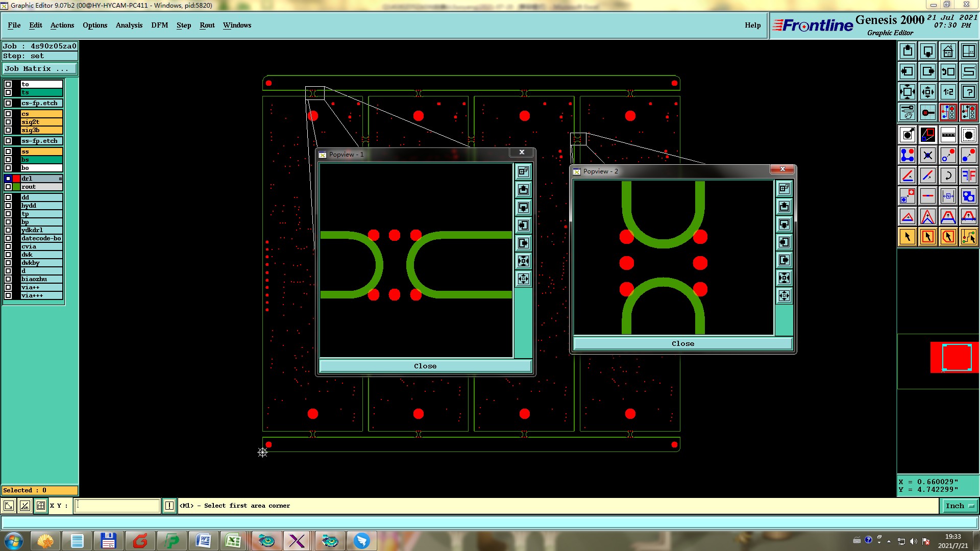Click the X Y coordinate input field

pos(117,506)
